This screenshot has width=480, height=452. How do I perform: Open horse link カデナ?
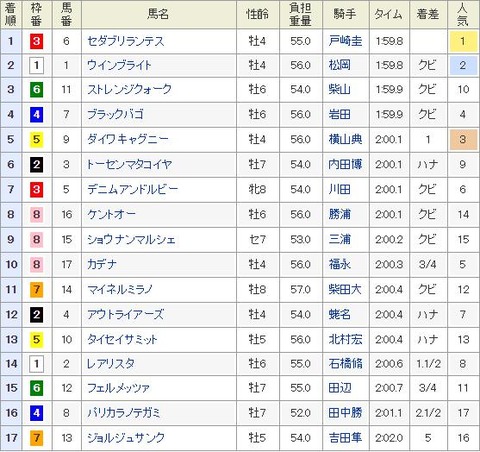pos(102,265)
